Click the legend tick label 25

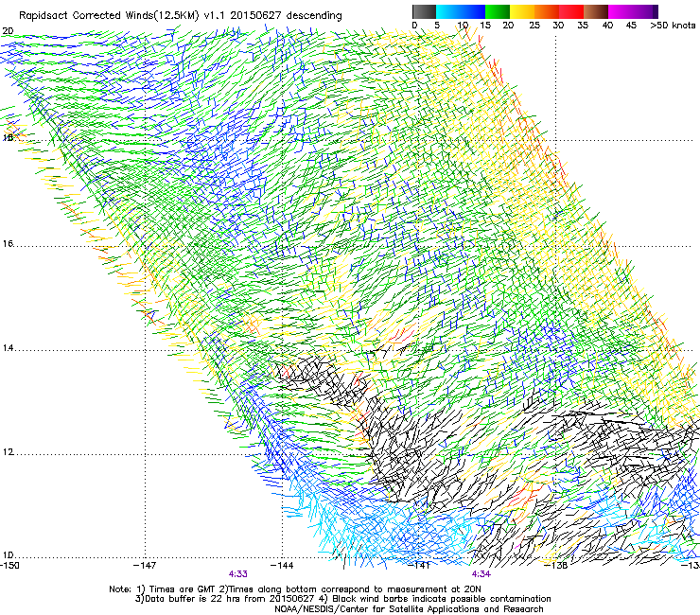pyautogui.click(x=534, y=26)
